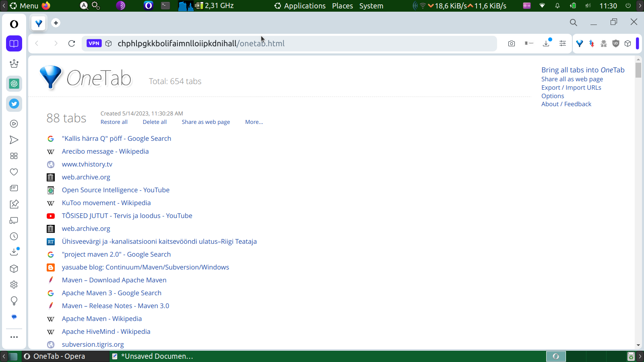This screenshot has width=644, height=362.
Task: Open Arecibo message Wikipedia link
Action: pyautogui.click(x=105, y=151)
